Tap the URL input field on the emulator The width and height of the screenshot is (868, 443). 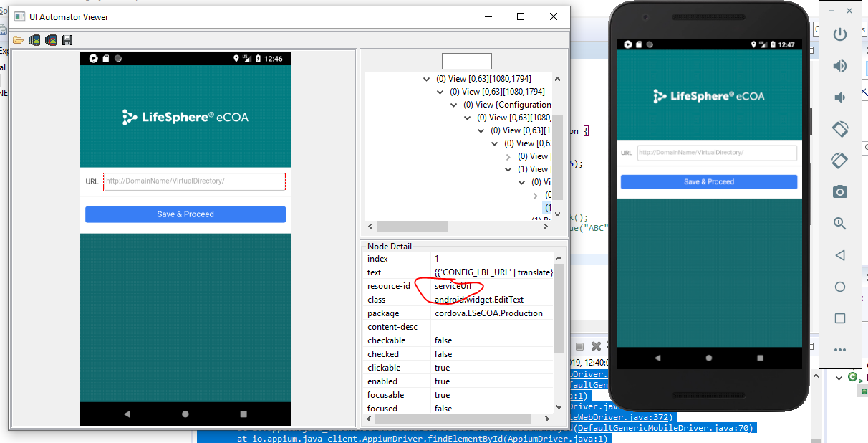click(717, 153)
